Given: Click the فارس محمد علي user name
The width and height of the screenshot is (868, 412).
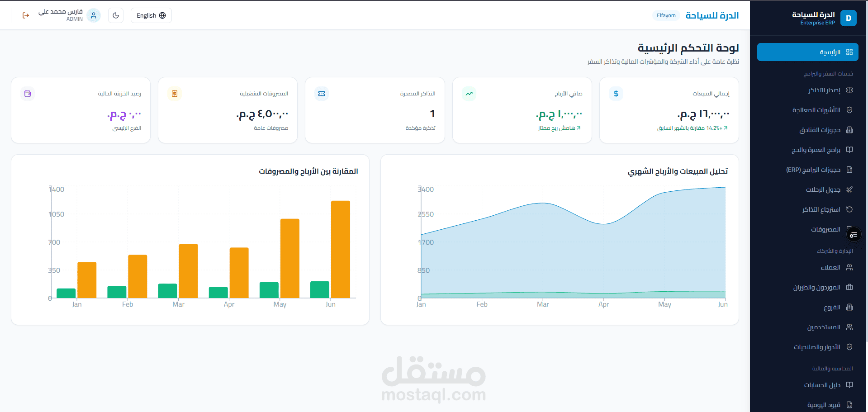Looking at the screenshot, I should click(x=61, y=12).
